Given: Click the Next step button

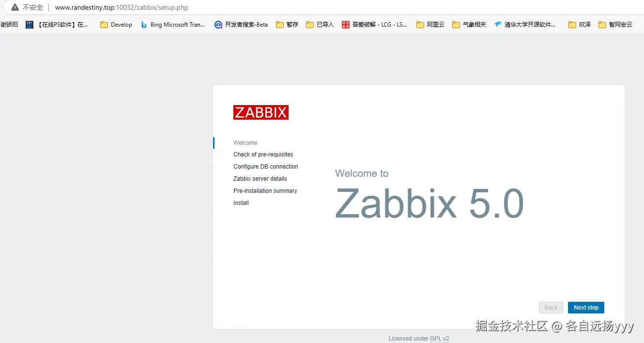Looking at the screenshot, I should point(586,308).
